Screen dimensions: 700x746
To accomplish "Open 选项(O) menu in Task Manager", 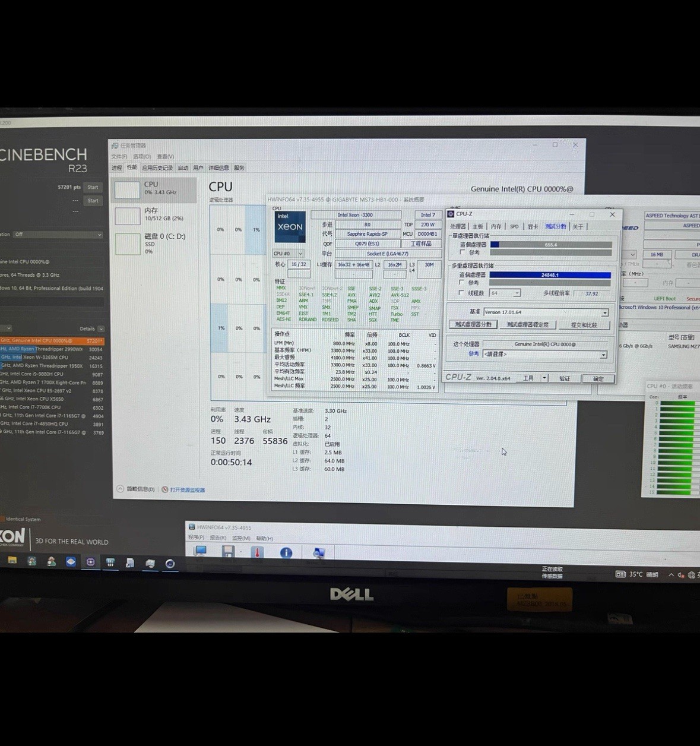I will (142, 157).
